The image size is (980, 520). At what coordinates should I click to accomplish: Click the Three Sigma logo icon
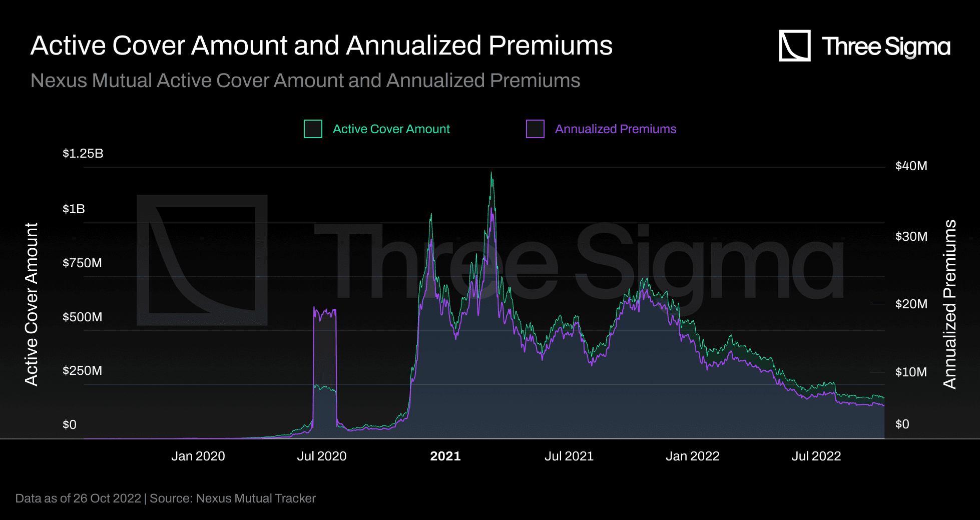pyautogui.click(x=794, y=46)
